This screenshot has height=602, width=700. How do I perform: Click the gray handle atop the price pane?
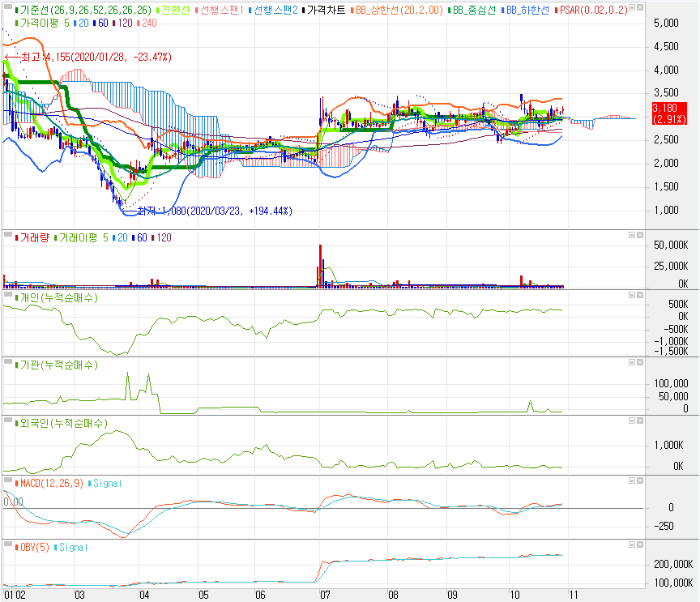coord(7,6)
